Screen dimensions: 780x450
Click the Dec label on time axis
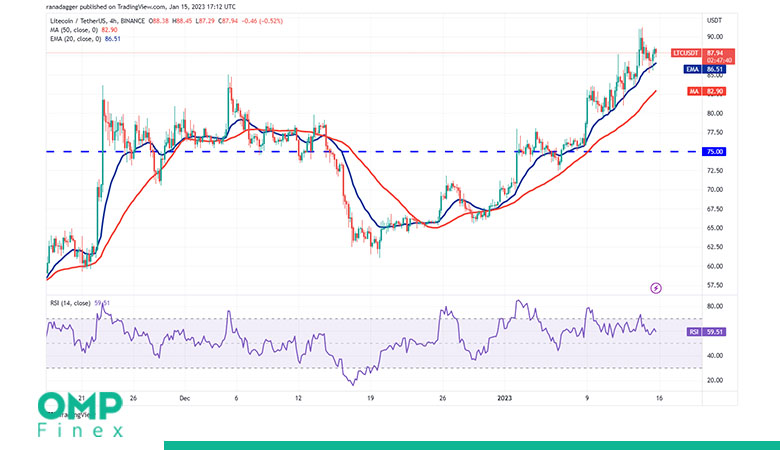pos(185,398)
